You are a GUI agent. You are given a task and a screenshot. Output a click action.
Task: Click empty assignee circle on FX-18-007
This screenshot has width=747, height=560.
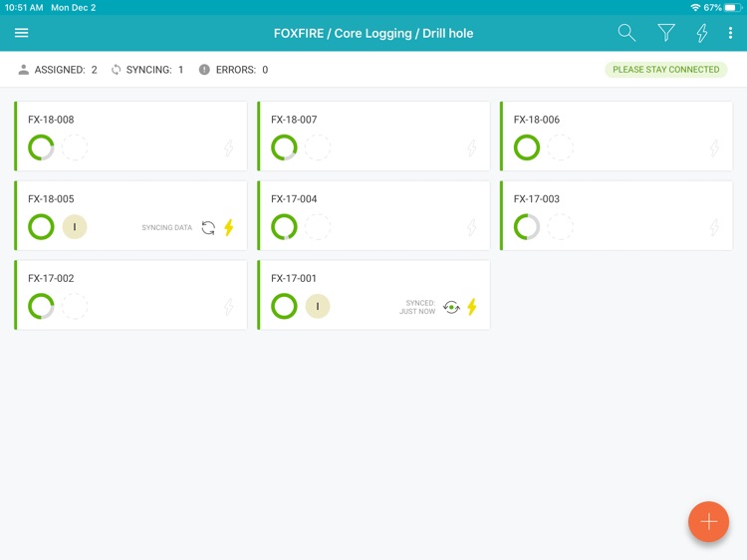click(x=318, y=147)
